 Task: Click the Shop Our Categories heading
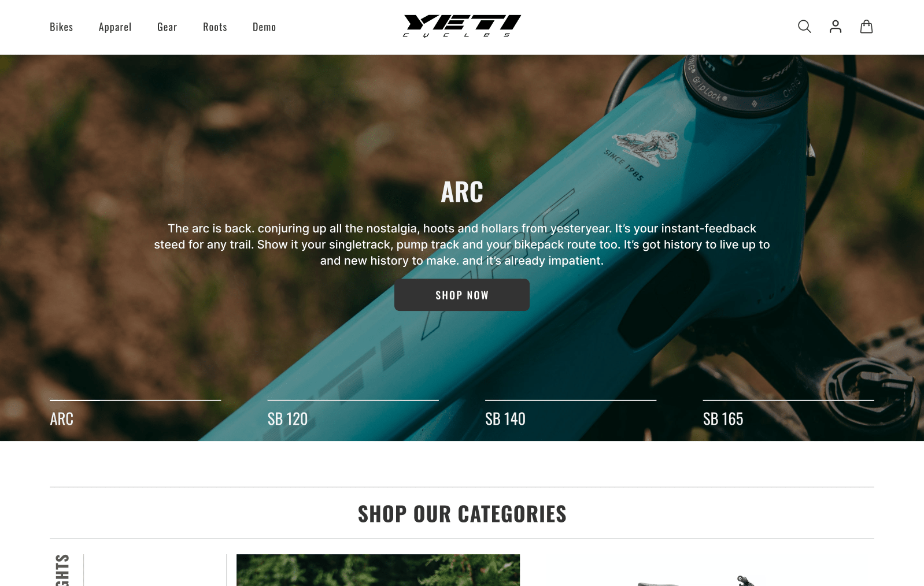[462, 514]
